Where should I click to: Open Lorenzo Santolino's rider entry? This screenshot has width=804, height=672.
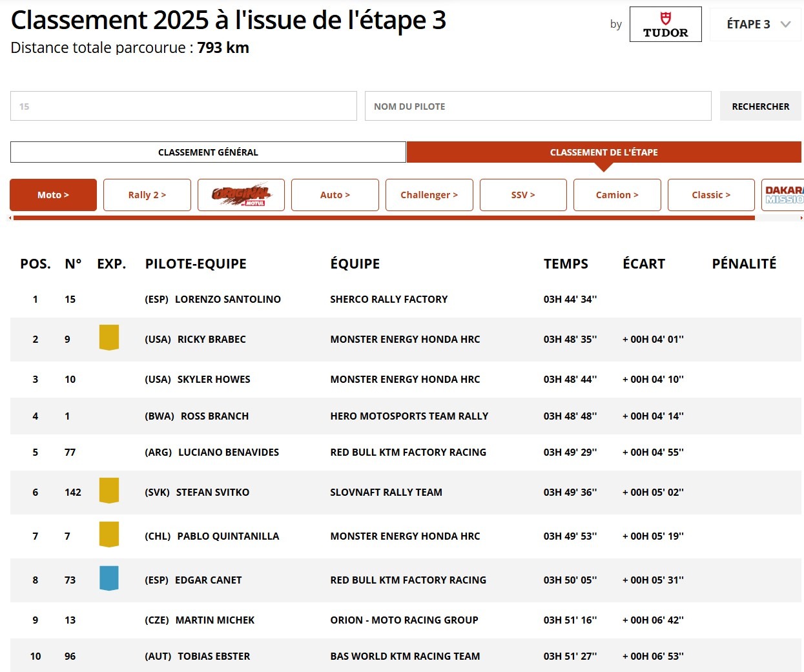(227, 300)
